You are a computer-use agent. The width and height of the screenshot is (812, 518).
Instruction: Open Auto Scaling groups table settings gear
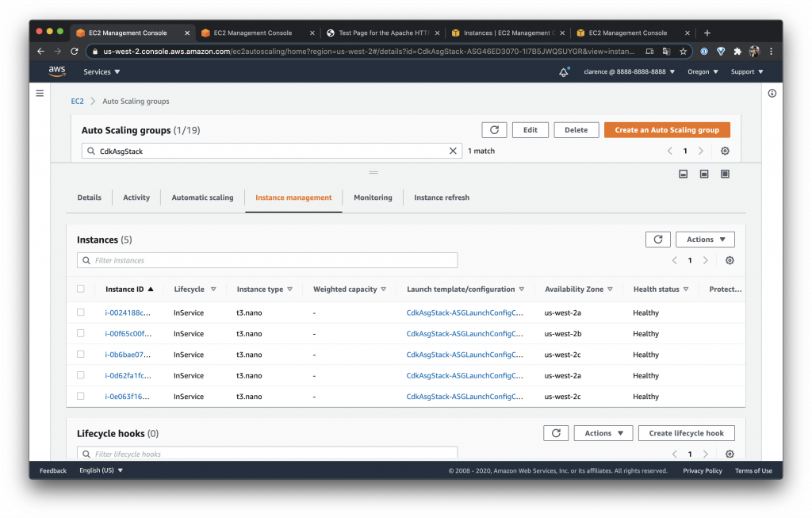click(x=725, y=151)
